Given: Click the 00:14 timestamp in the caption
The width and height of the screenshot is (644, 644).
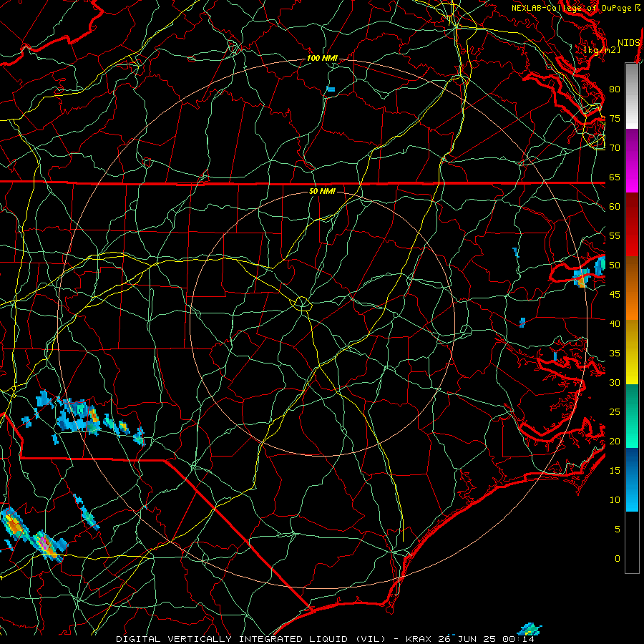Looking at the screenshot, I should point(518,639).
